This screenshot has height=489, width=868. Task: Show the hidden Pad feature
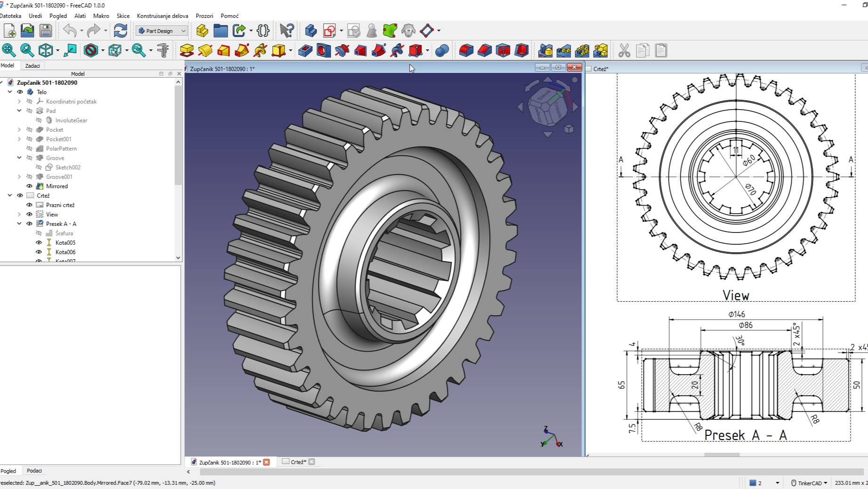coord(29,111)
